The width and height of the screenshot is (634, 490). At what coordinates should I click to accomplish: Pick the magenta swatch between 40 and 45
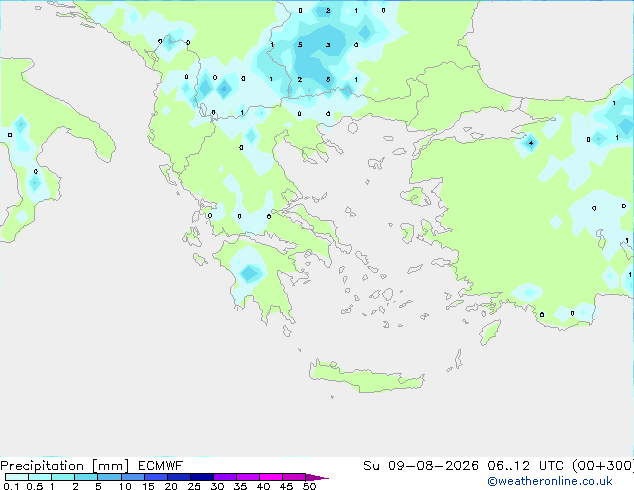tap(271, 477)
